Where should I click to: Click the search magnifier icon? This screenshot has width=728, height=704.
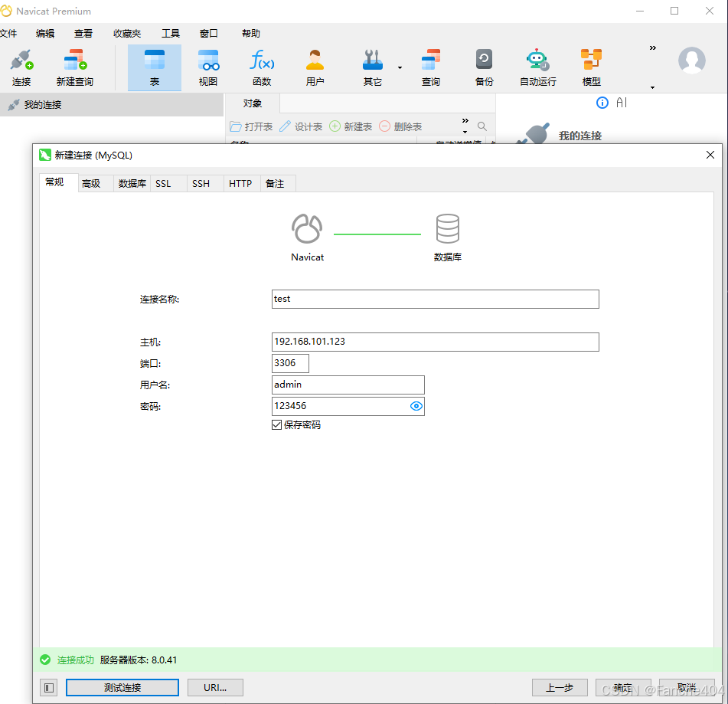[x=482, y=126]
